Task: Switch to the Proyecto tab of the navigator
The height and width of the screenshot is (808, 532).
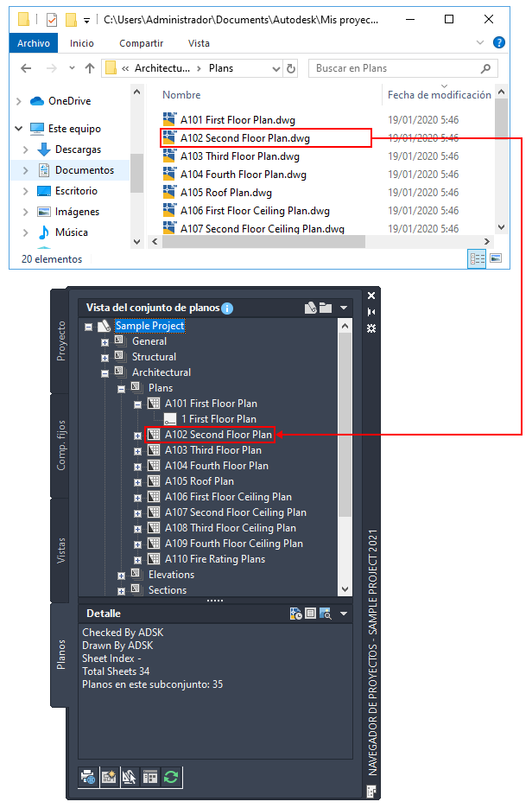Action: 60,341
